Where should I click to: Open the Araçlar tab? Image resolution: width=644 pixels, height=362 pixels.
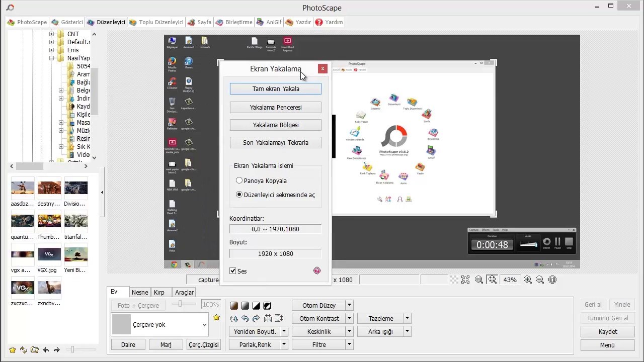(x=184, y=292)
